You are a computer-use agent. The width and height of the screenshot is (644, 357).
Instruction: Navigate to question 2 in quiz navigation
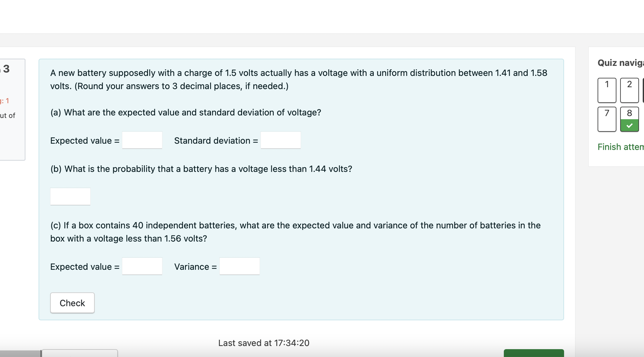(x=629, y=90)
